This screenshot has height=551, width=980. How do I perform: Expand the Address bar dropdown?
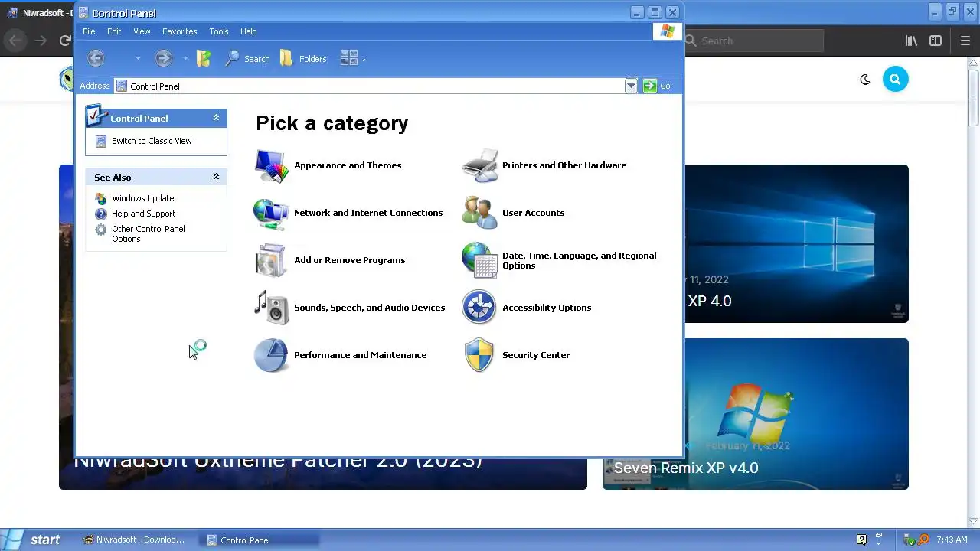coord(631,86)
